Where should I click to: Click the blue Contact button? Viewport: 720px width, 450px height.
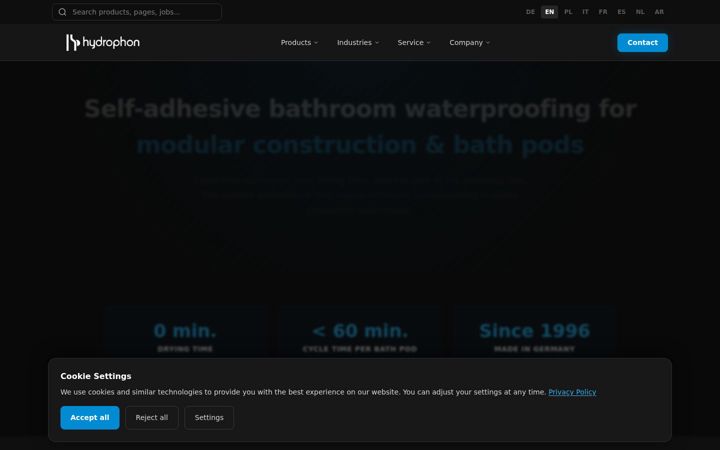point(642,42)
